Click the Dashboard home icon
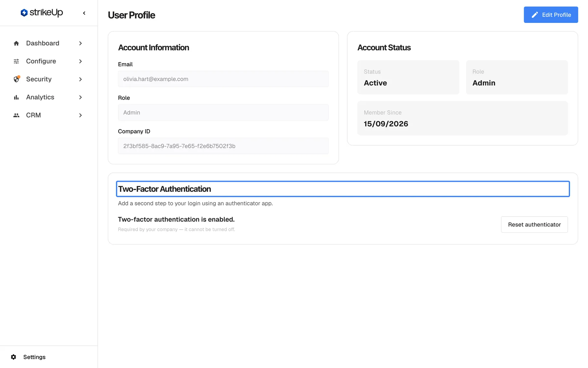The width and height of the screenshot is (588, 368). point(16,43)
